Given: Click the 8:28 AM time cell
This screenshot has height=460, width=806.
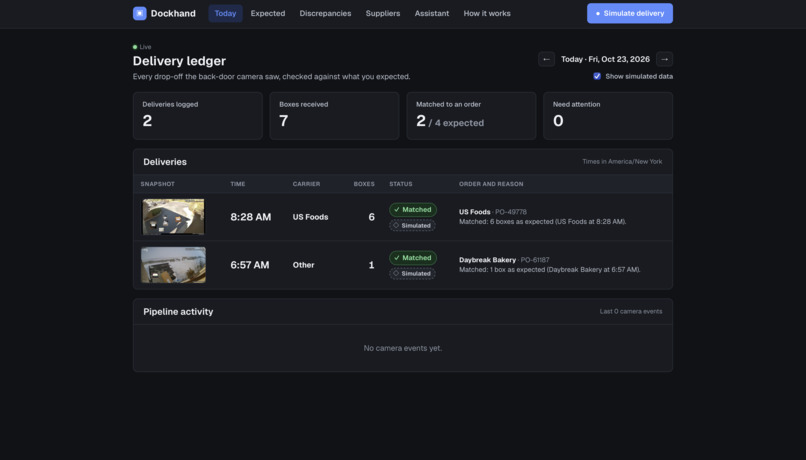Looking at the screenshot, I should coord(250,217).
